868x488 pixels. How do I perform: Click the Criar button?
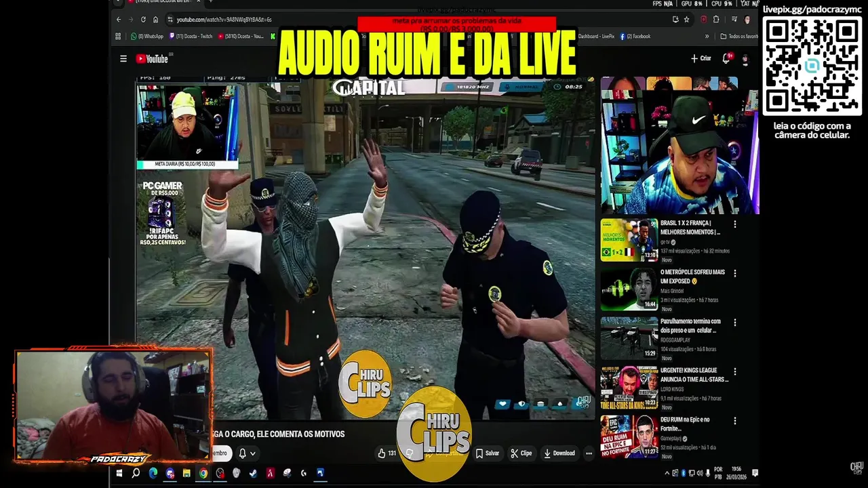click(x=701, y=58)
